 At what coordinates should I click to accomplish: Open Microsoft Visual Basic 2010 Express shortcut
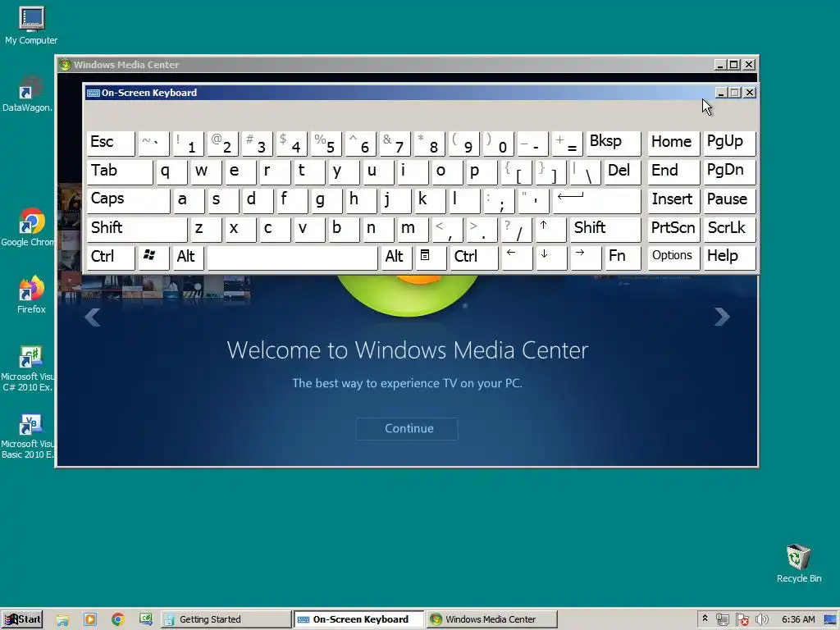click(28, 436)
